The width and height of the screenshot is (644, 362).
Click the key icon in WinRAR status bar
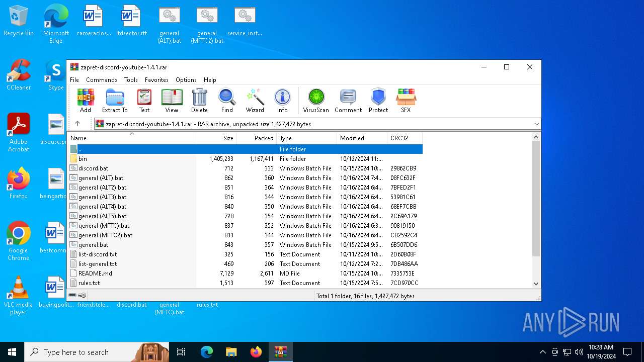pyautogui.click(x=83, y=296)
